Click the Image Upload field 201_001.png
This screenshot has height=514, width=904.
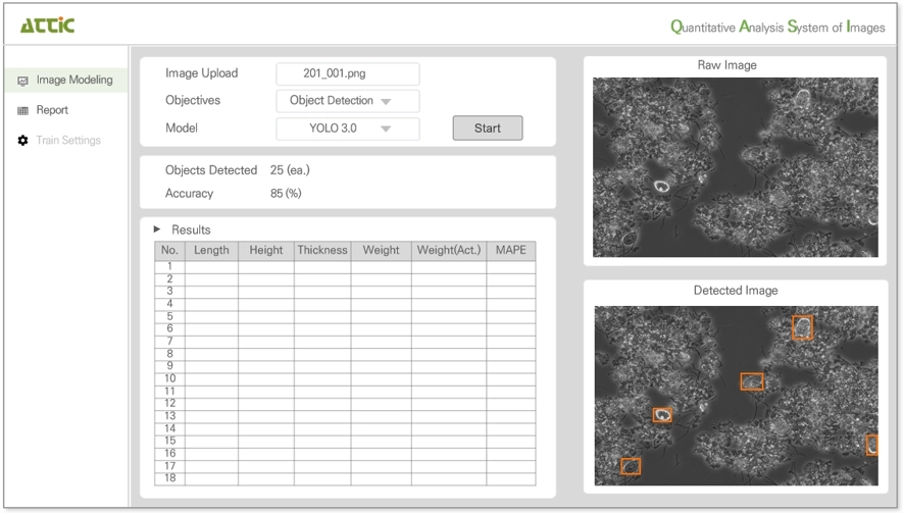tap(348, 74)
